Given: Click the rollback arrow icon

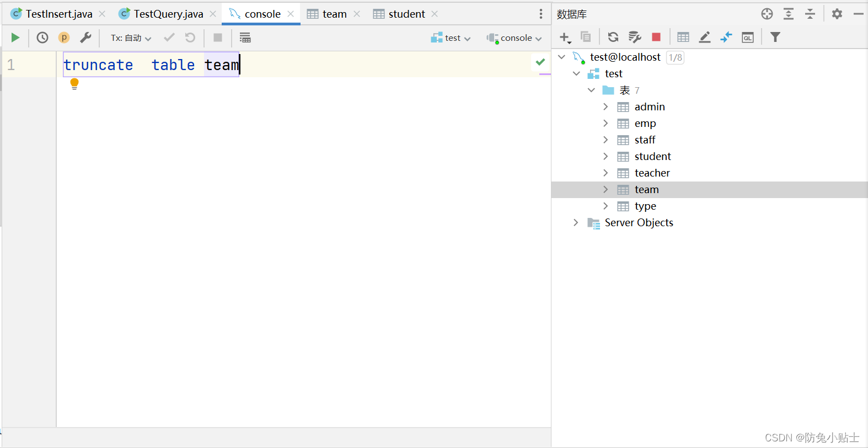Looking at the screenshot, I should click(190, 38).
